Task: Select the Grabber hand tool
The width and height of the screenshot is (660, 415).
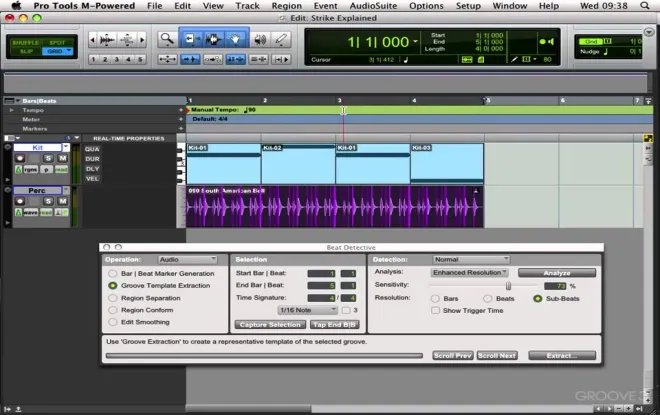Action: coord(236,40)
